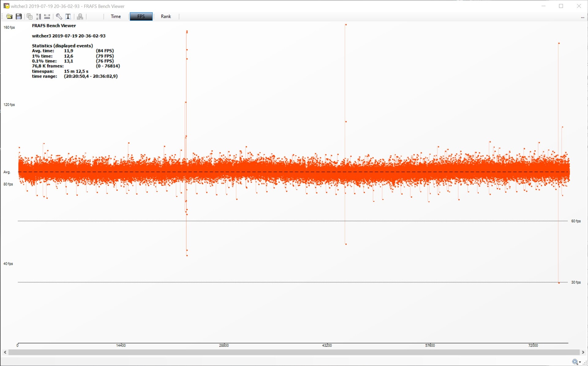
Task: Click the toolbar drag grip handle
Action: pos(2,17)
